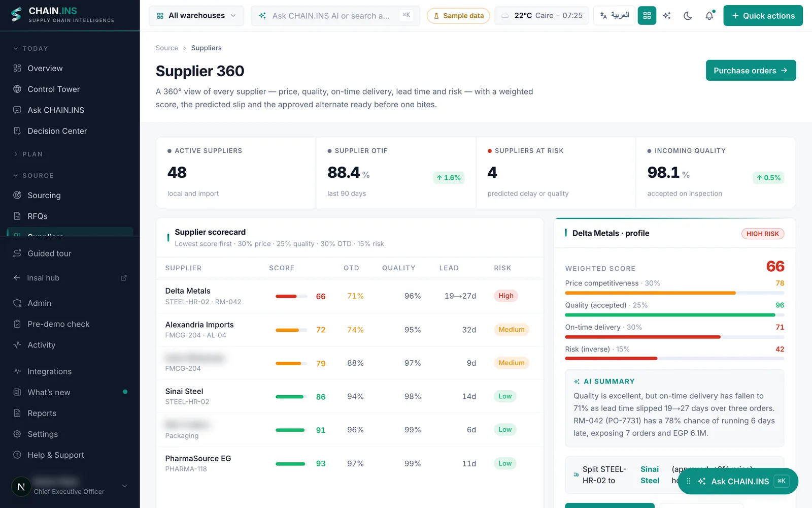Click the floating Ask CHAIN.INS button

[738, 481]
